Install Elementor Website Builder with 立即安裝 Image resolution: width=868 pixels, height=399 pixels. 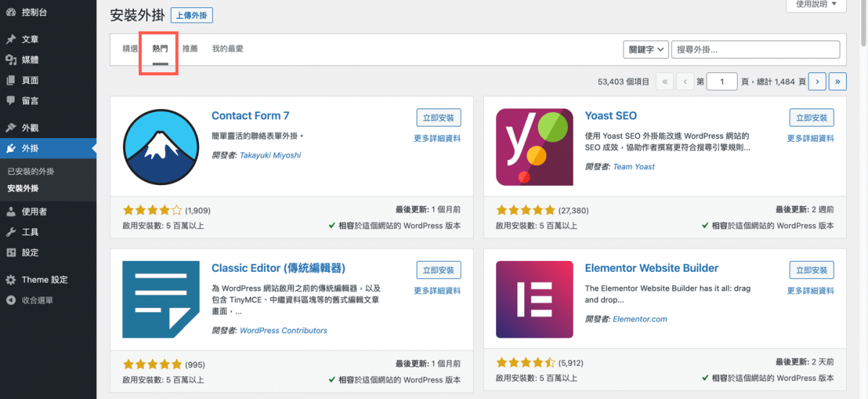click(812, 270)
